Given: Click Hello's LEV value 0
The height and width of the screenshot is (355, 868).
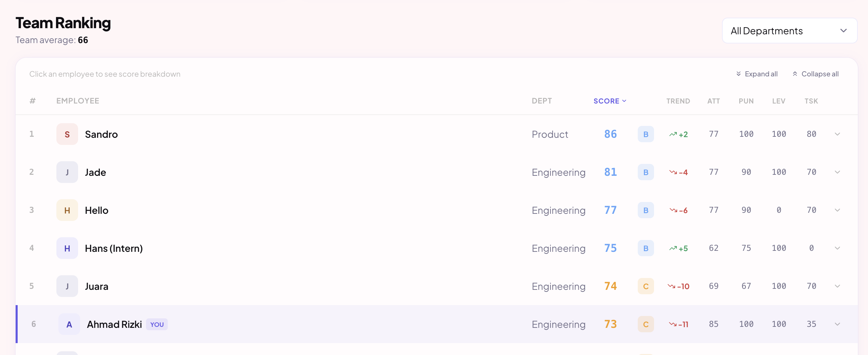Looking at the screenshot, I should point(779,210).
